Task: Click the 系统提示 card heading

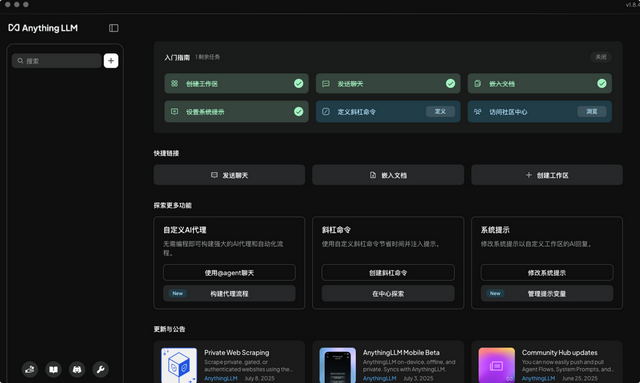Action: (x=495, y=230)
